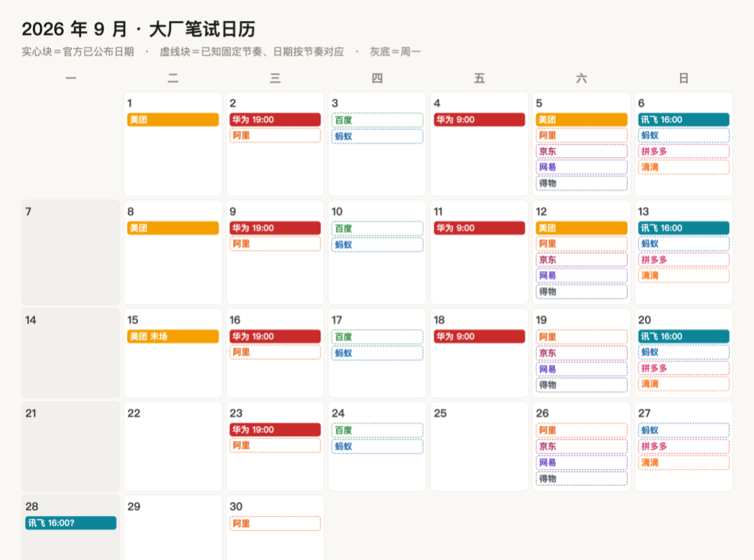Click the 得物 block on September 26

pos(582,478)
